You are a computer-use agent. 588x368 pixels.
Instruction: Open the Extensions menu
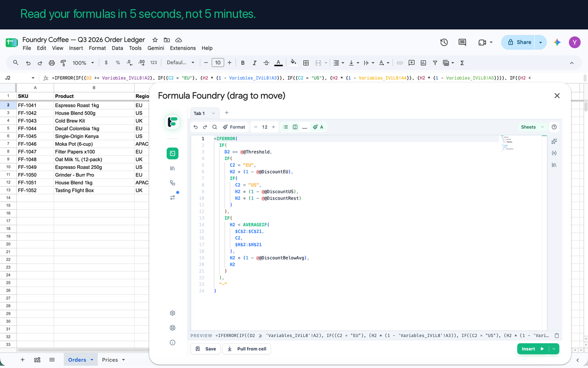[x=183, y=48]
